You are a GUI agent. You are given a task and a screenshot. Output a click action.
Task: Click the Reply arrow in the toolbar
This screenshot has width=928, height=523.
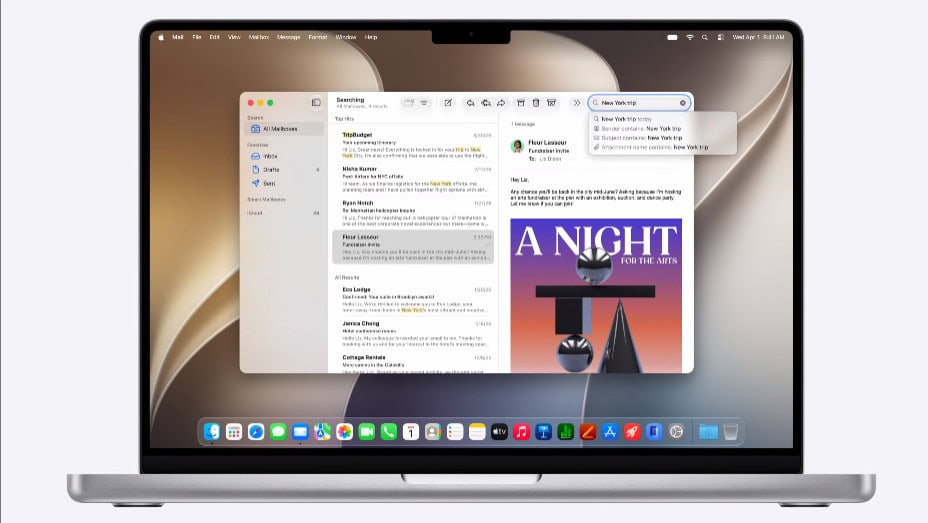470,103
